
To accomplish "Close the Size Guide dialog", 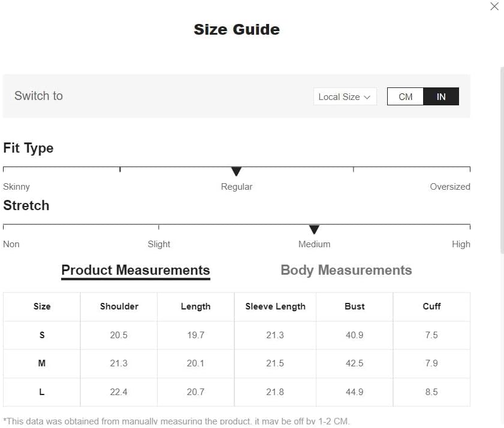I will point(494,7).
